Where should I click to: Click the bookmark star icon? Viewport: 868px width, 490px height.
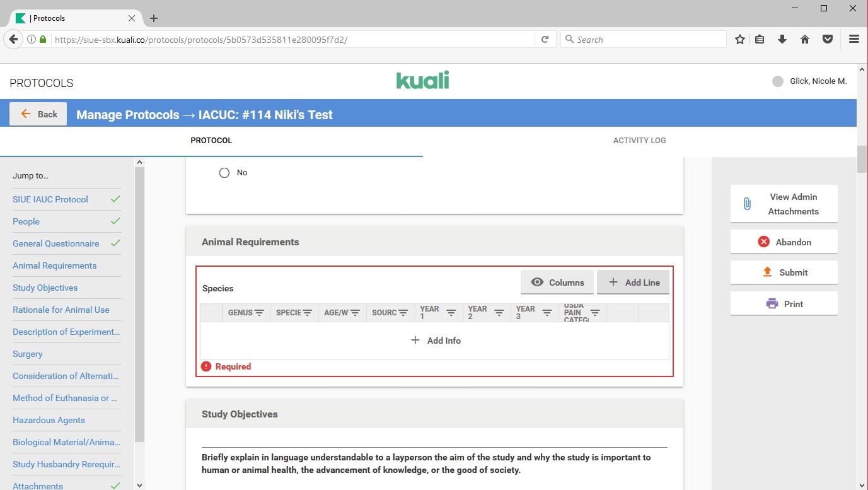(x=740, y=39)
